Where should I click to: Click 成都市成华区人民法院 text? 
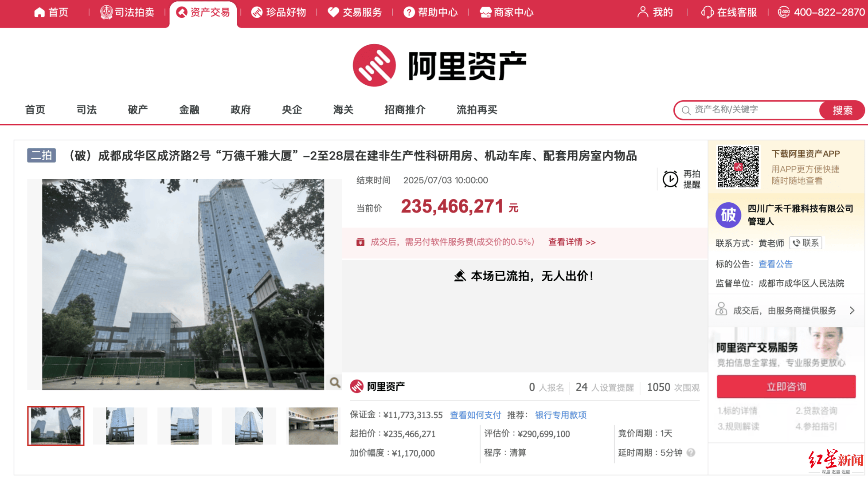[801, 283]
